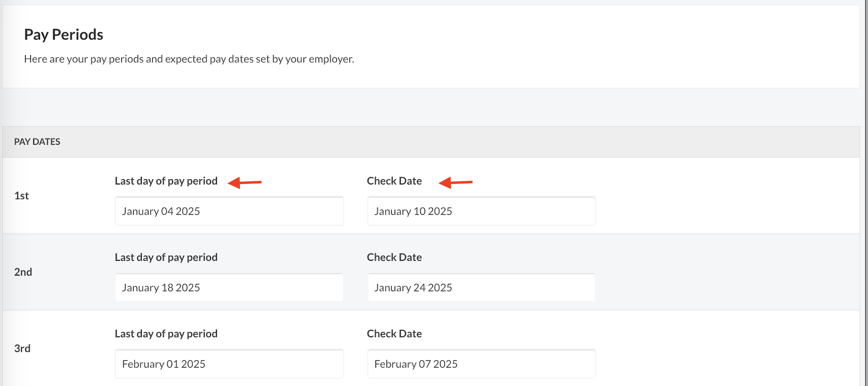Viewport: 868px width, 386px height.
Task: Click the Pay Periods page heading
Action: [x=64, y=35]
